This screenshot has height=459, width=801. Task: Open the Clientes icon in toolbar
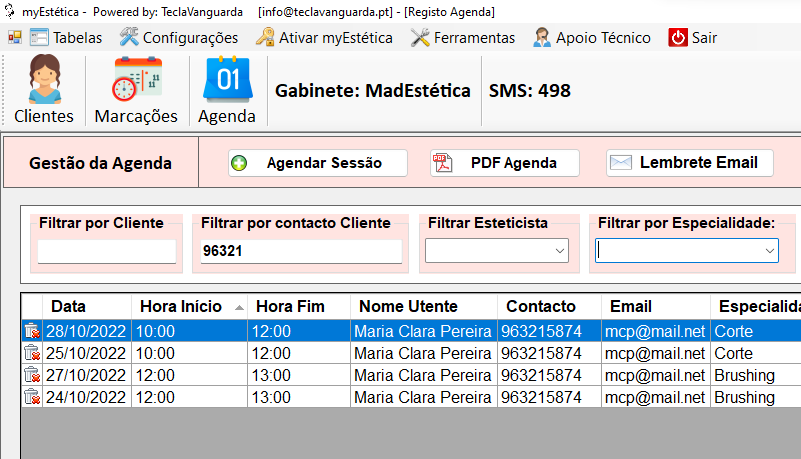click(x=43, y=80)
